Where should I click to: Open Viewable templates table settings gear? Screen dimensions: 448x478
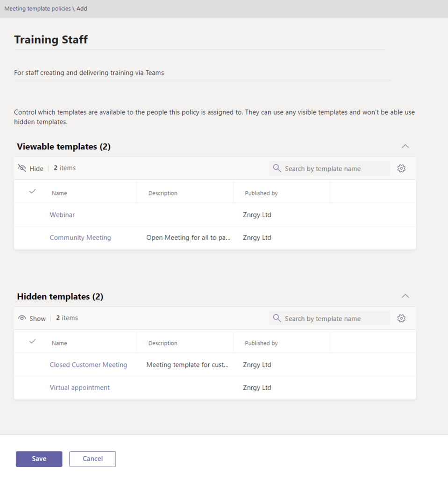coord(401,169)
